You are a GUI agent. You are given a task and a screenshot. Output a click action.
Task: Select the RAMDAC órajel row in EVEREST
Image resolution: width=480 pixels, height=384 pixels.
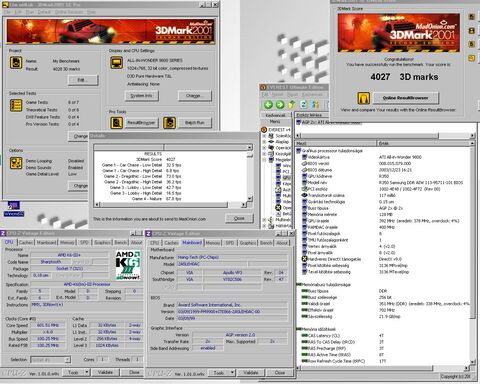point(383,227)
